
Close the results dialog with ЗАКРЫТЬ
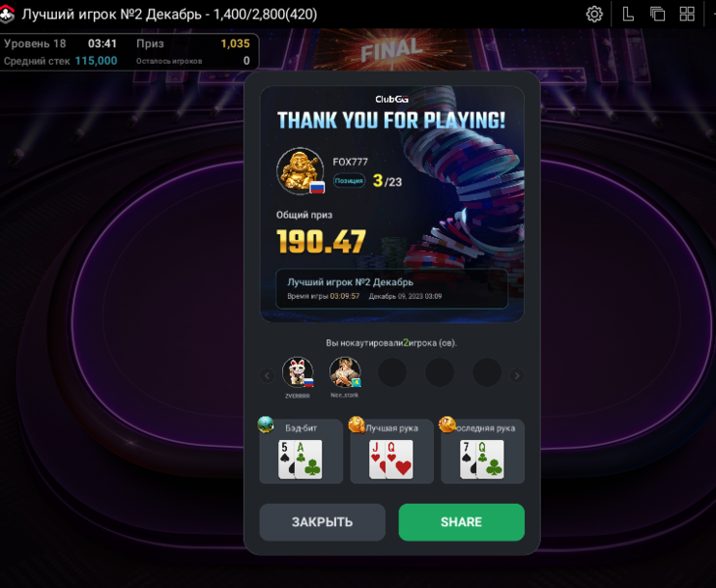(322, 522)
